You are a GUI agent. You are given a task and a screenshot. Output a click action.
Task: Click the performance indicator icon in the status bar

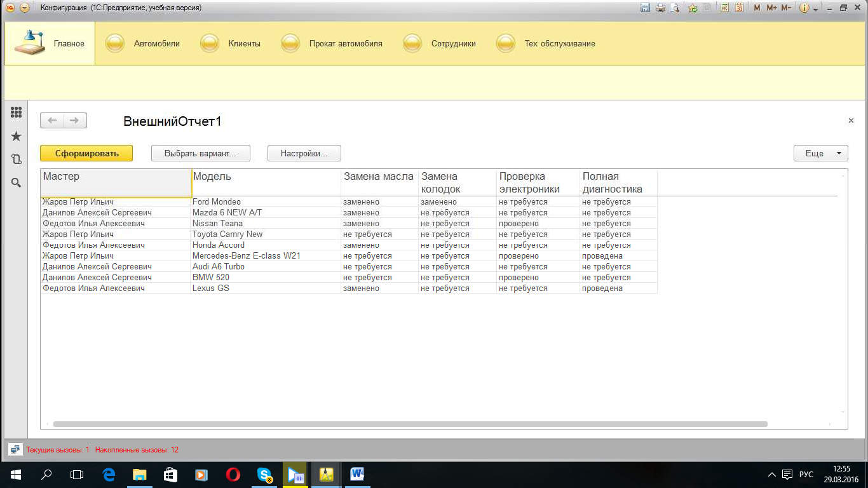[x=15, y=449]
